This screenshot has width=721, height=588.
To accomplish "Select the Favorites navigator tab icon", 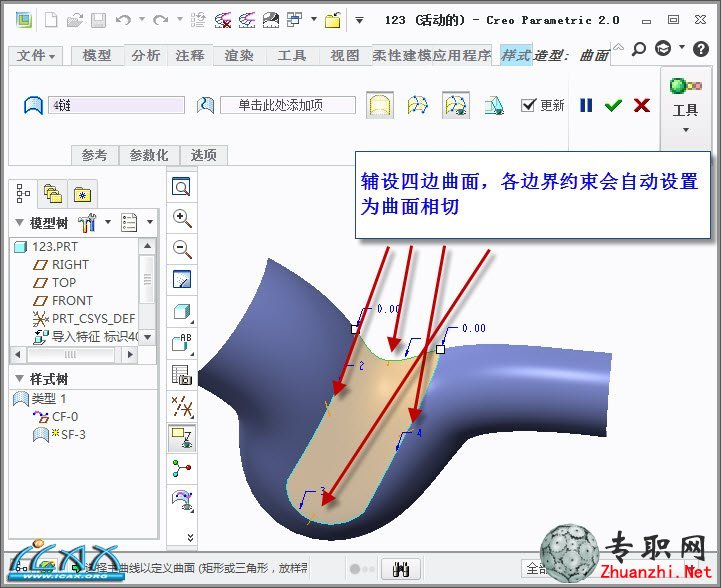I will pyautogui.click(x=82, y=194).
